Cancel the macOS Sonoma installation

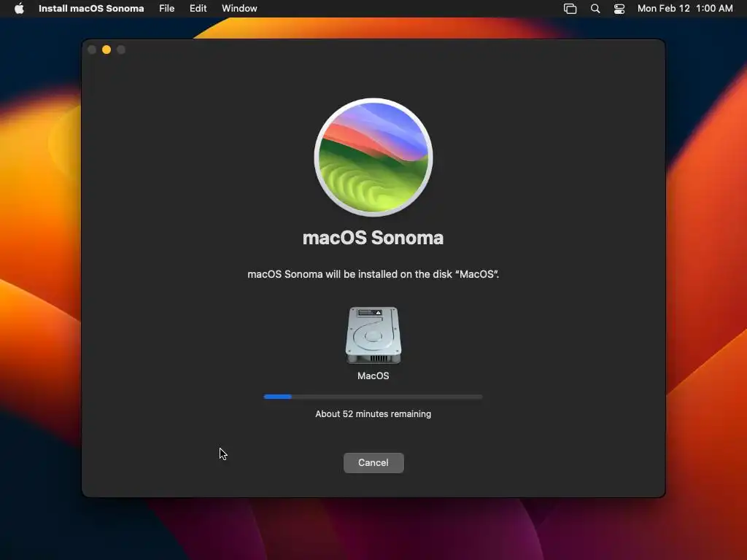coord(373,463)
